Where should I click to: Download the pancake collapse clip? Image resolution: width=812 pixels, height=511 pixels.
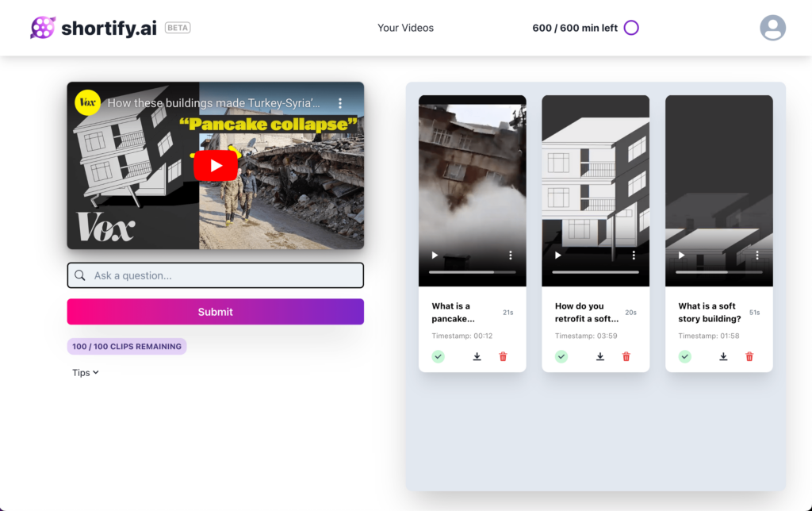(477, 357)
